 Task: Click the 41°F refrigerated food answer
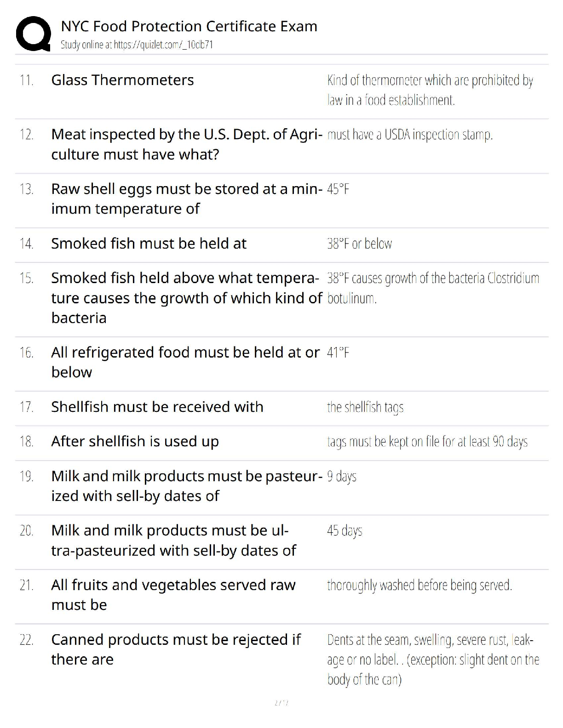(338, 353)
